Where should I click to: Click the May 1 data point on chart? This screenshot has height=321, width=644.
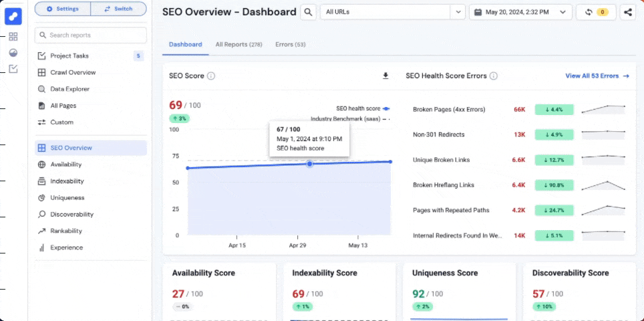[x=310, y=164]
